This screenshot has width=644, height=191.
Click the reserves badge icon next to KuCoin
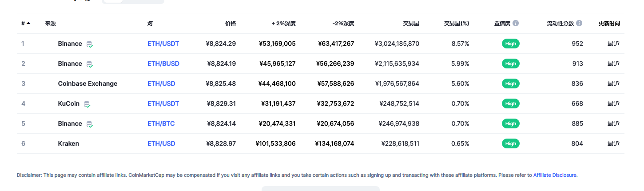[87, 104]
